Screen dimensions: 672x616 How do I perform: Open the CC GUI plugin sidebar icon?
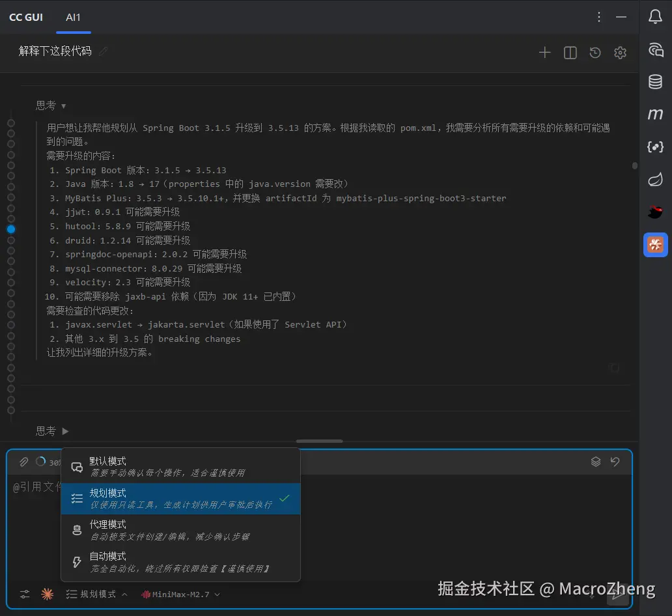point(655,245)
